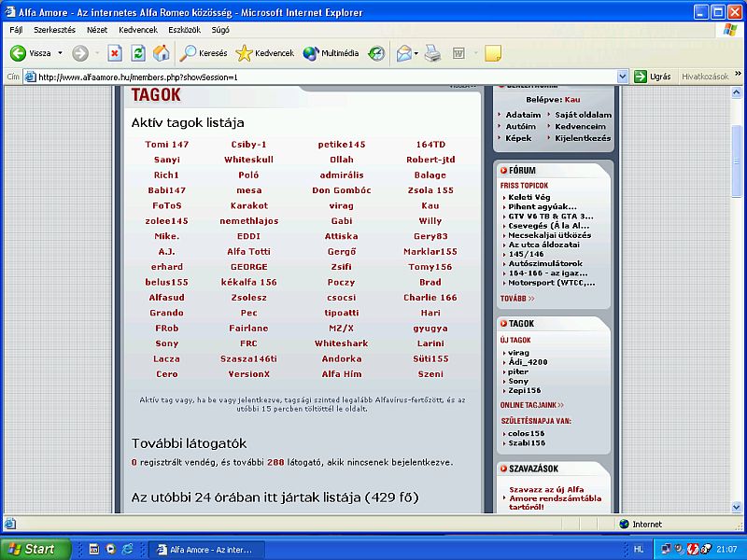Launch media player from quick launch
The image size is (747, 560).
110,549
